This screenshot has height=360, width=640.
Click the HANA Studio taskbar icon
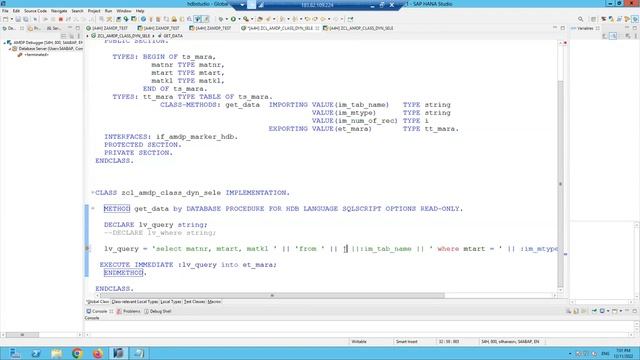(118, 353)
